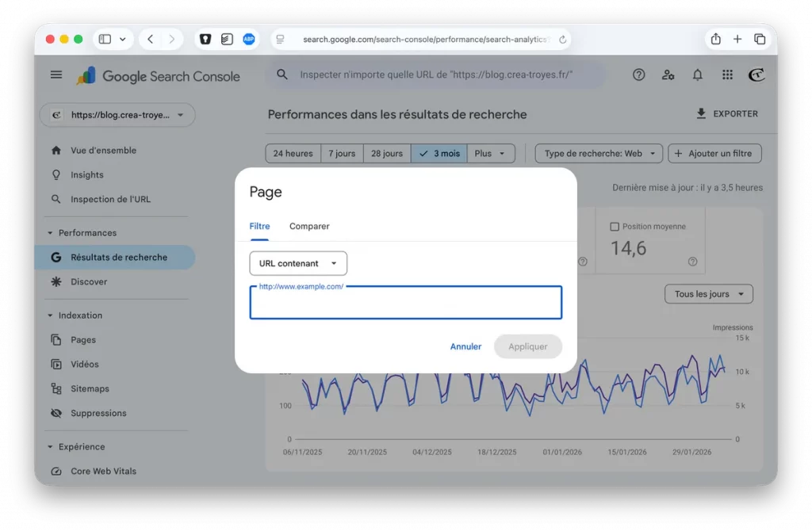Open the navigation hamburger menu
The height and width of the screenshot is (531, 812).
click(56, 74)
